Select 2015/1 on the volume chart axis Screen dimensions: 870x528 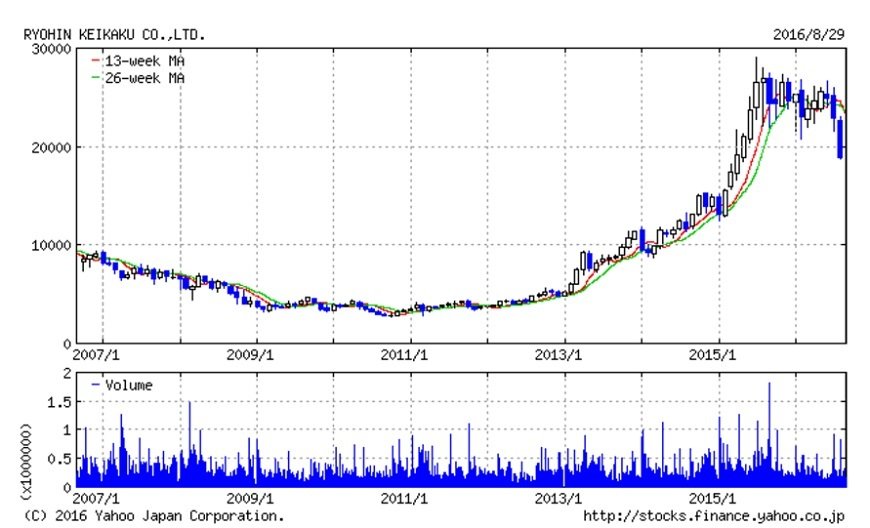pos(715,498)
